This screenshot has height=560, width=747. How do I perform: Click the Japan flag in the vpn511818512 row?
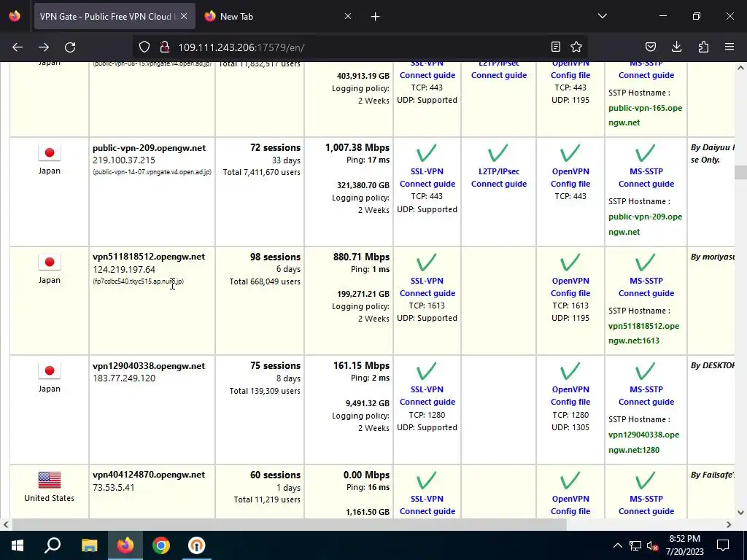(x=50, y=262)
